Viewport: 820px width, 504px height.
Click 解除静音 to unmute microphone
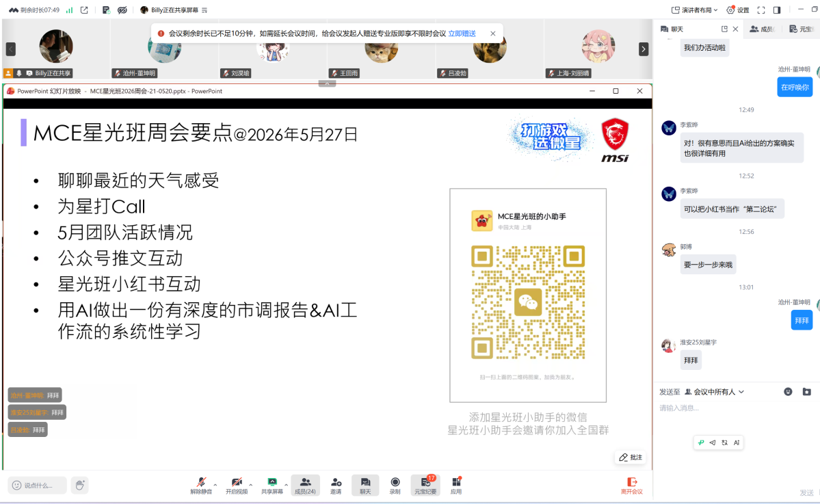(x=201, y=486)
